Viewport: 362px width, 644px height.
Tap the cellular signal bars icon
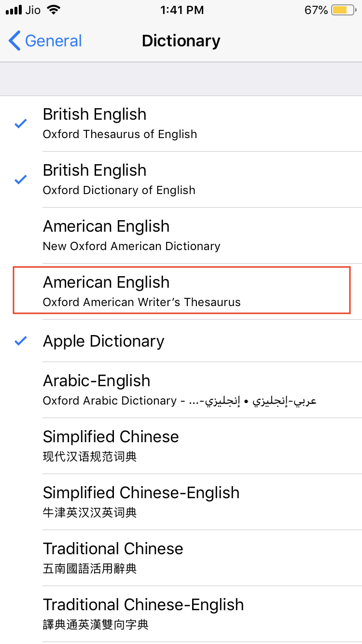click(14, 10)
